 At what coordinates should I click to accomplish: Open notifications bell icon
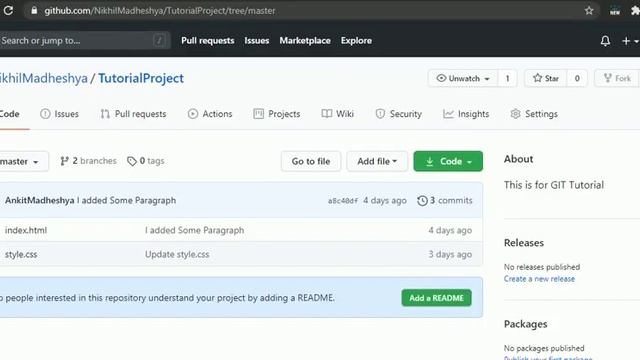[x=605, y=41]
